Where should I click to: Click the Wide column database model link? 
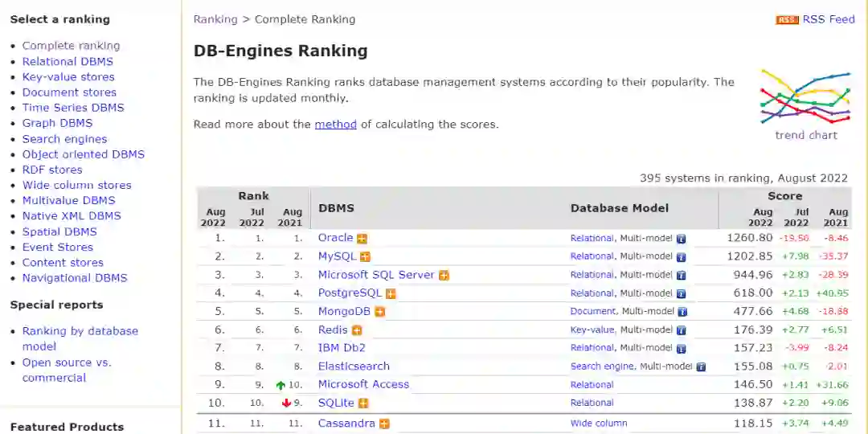(599, 424)
